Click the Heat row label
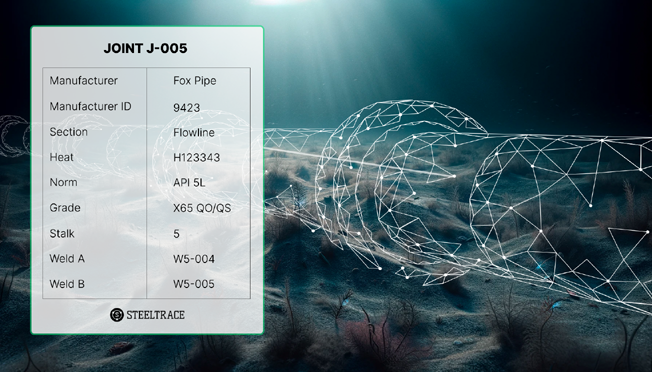Image resolution: width=652 pixels, height=372 pixels. [62, 157]
